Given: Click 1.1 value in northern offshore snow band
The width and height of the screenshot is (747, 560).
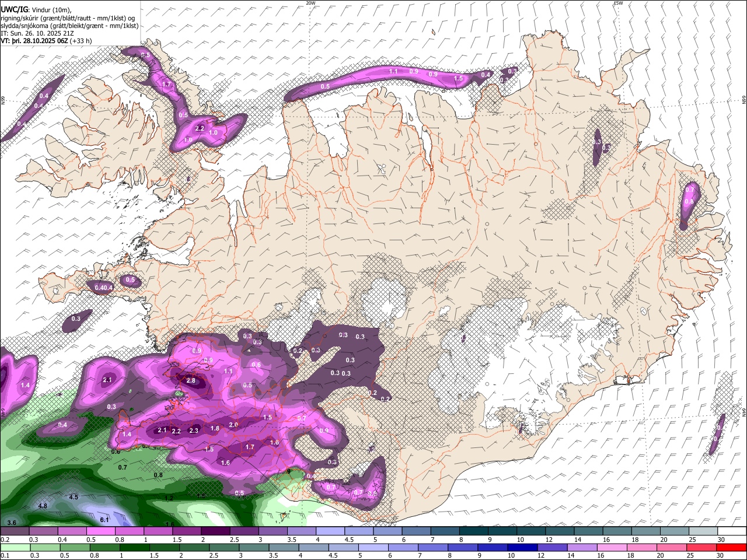Looking at the screenshot, I should [x=393, y=72].
